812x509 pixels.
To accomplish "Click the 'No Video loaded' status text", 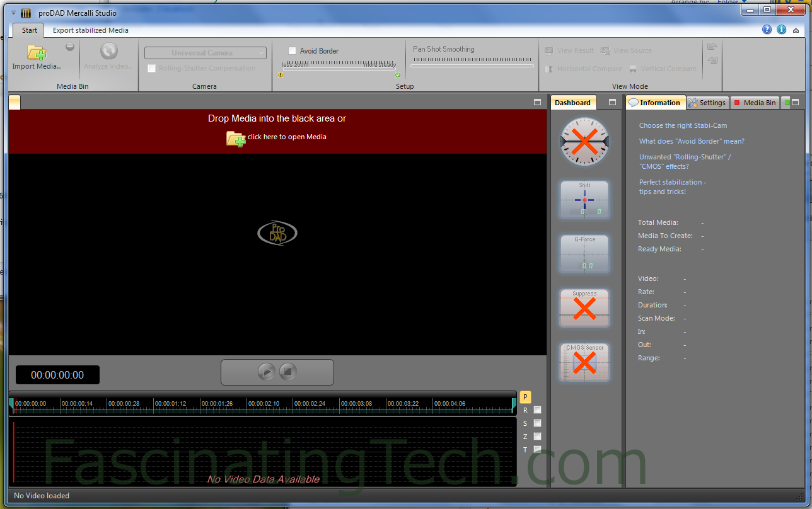I will pos(42,496).
